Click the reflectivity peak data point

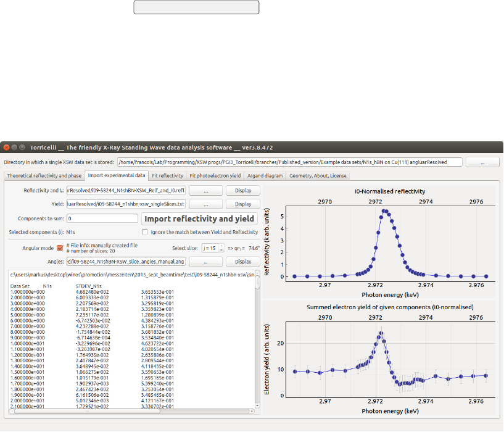coord(384,211)
